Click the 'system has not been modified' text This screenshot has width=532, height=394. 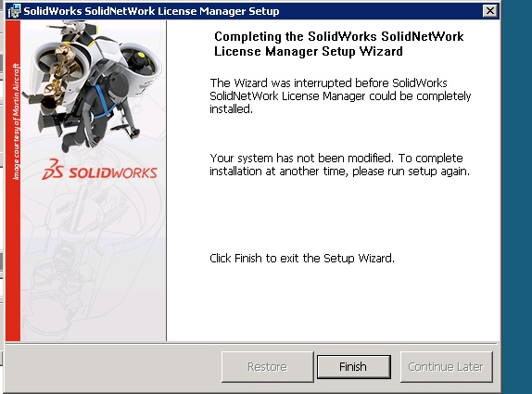tap(339, 165)
